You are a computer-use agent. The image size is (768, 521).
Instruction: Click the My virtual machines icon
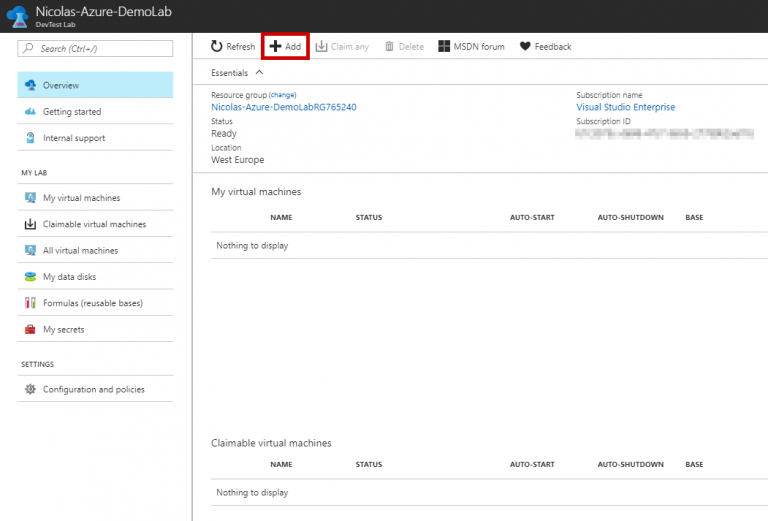[x=30, y=197]
